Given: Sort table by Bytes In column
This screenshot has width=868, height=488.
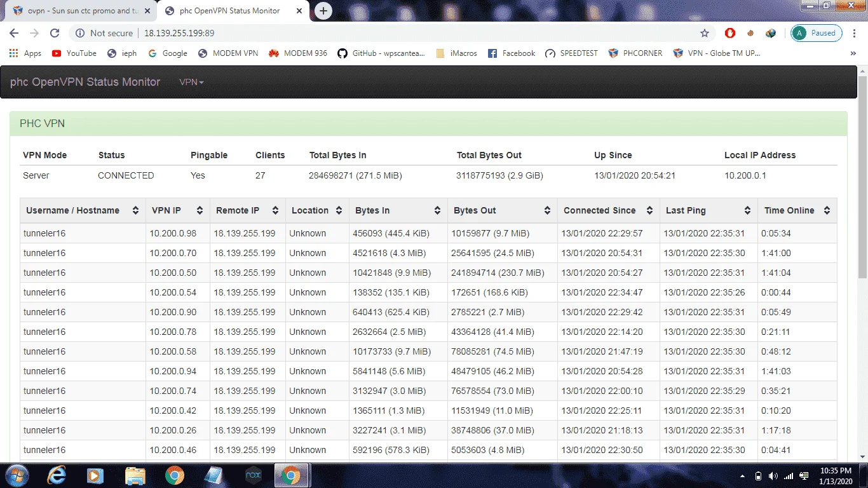Looking at the screenshot, I should click(x=398, y=210).
